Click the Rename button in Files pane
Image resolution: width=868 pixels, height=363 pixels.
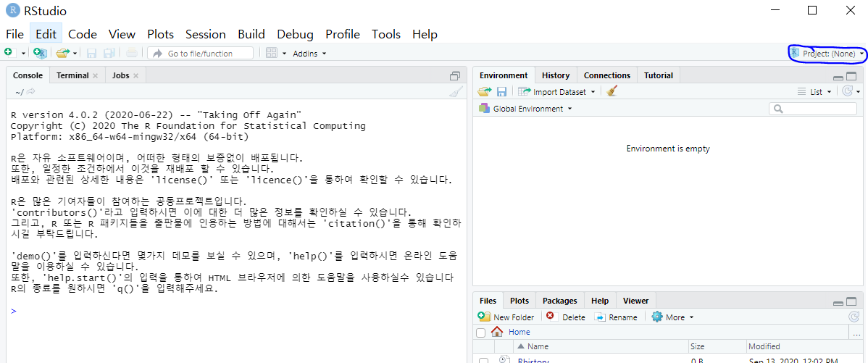coord(616,317)
